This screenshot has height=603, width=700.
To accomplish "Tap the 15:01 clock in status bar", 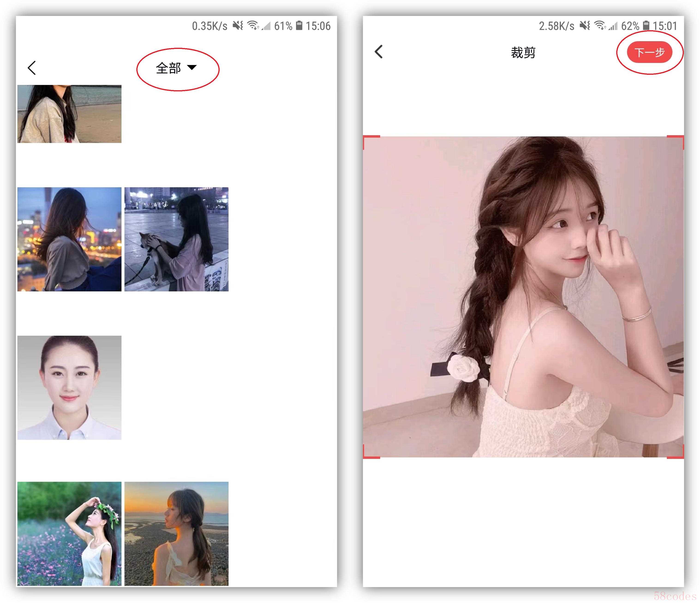I will pos(665,26).
